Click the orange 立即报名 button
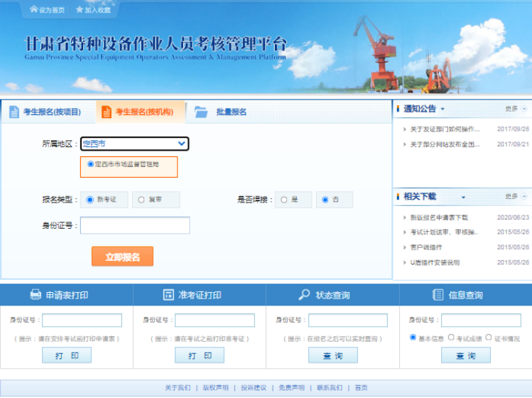The height and width of the screenshot is (398, 532). [x=122, y=257]
